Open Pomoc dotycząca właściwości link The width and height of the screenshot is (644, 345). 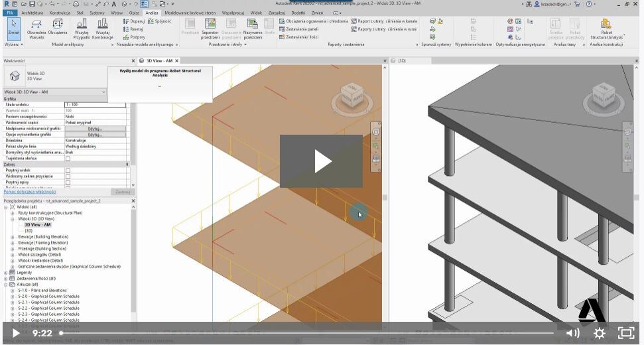30,192
